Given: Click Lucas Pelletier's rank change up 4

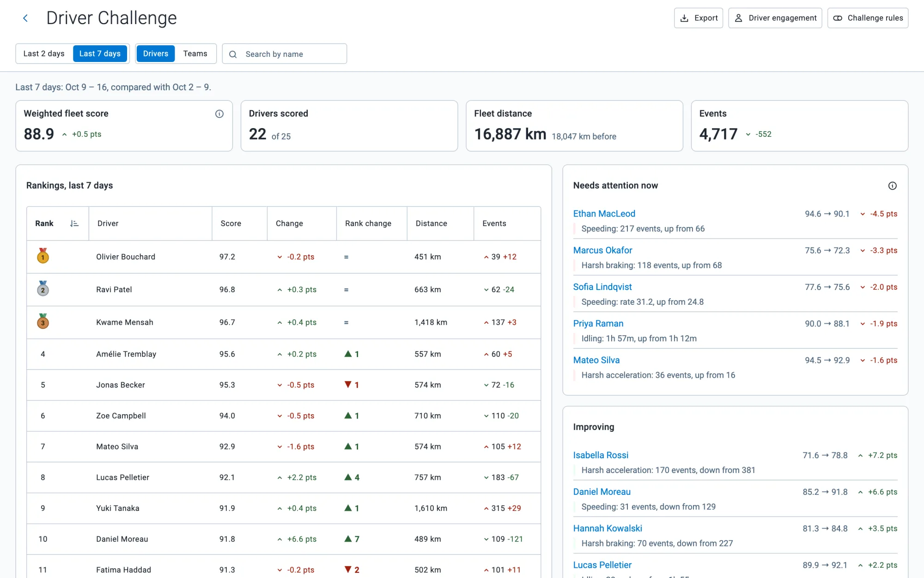Looking at the screenshot, I should [x=352, y=477].
